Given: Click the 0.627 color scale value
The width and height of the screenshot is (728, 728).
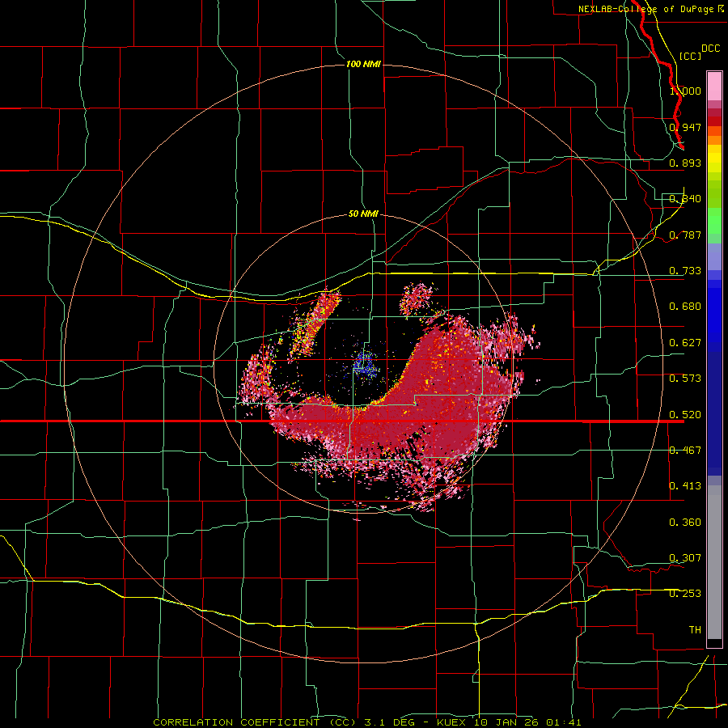Looking at the screenshot, I should point(685,342).
